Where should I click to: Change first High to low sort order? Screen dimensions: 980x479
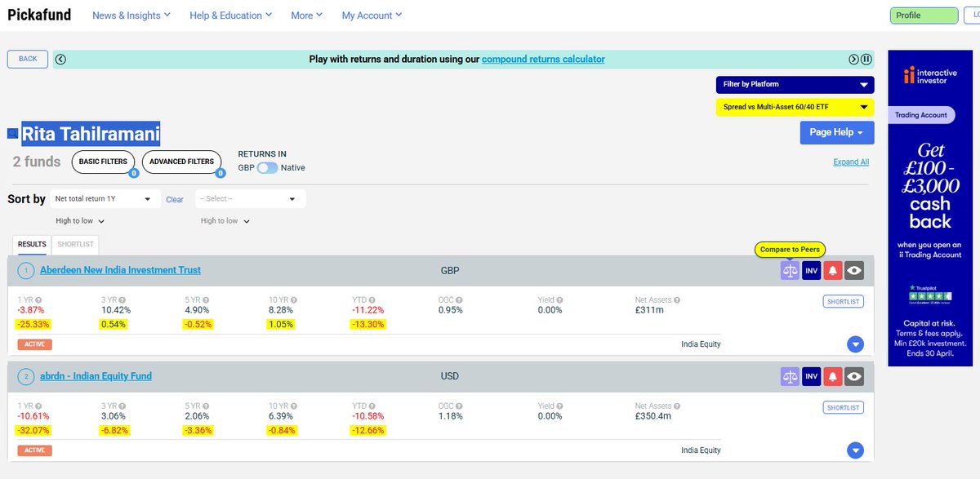79,221
